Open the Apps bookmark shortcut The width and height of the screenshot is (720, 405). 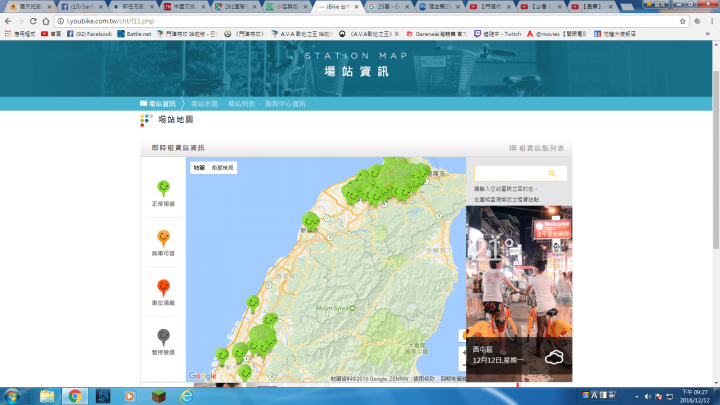[20, 34]
